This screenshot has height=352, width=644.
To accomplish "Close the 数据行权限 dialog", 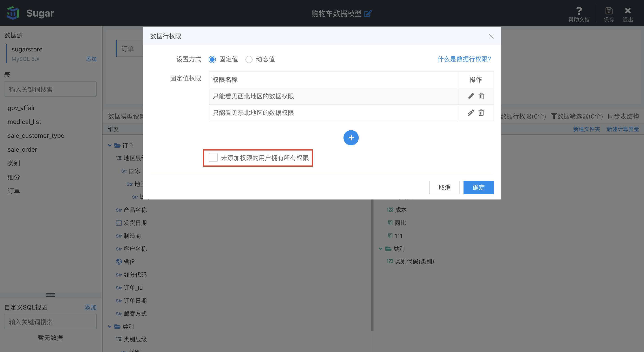I will click(x=491, y=36).
